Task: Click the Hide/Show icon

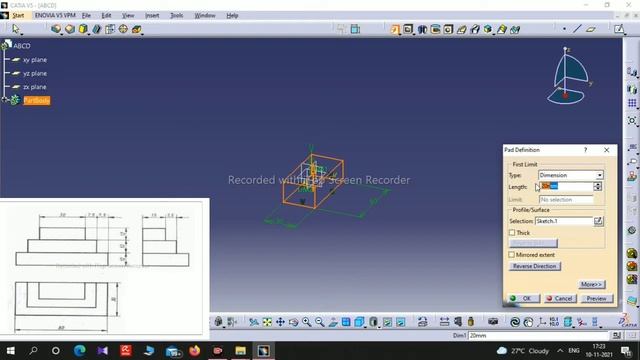Action: point(387,322)
